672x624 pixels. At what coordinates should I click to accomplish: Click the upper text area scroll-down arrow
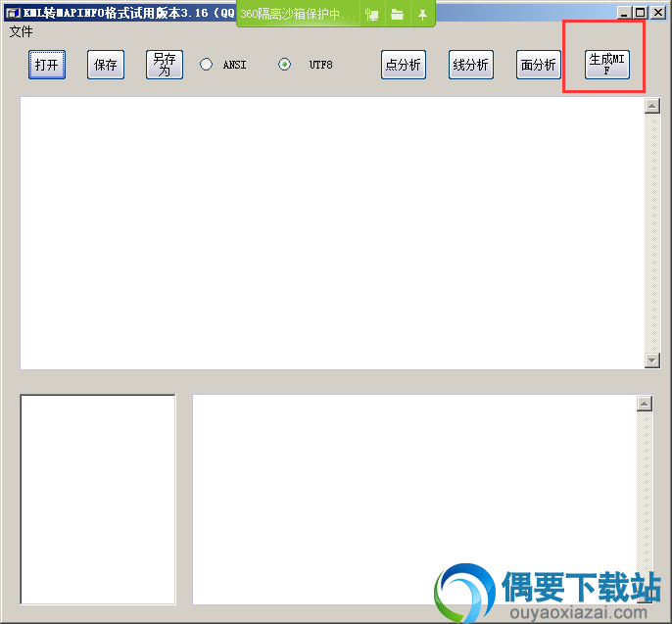tap(651, 360)
